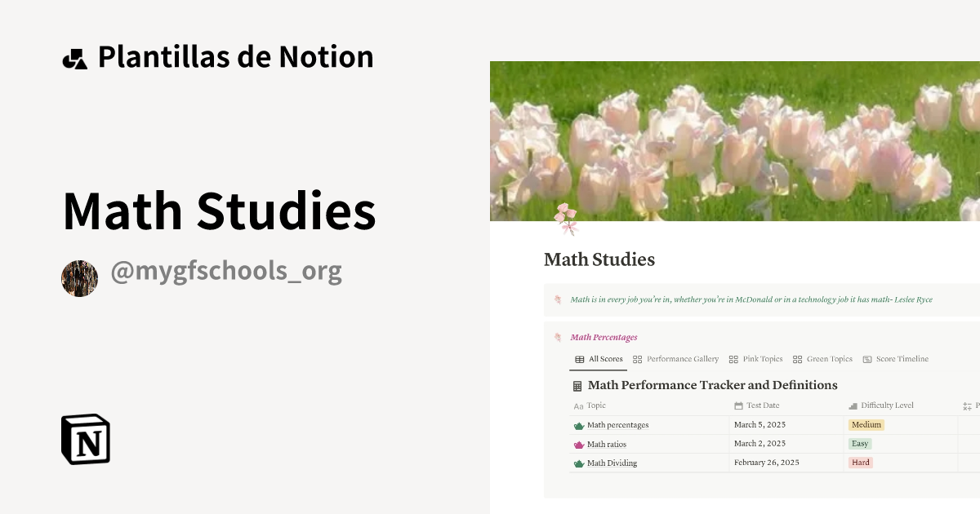Click the Notion logo at bottom left
Viewport: 980px width, 514px height.
click(x=85, y=439)
